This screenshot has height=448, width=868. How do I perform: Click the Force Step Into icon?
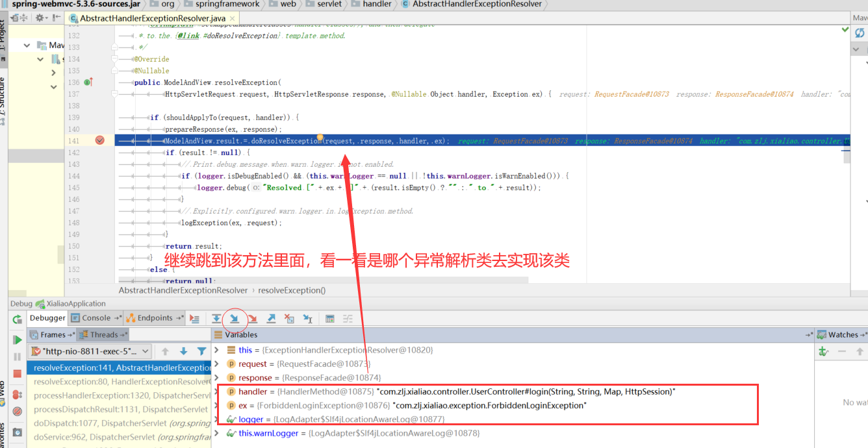click(253, 318)
